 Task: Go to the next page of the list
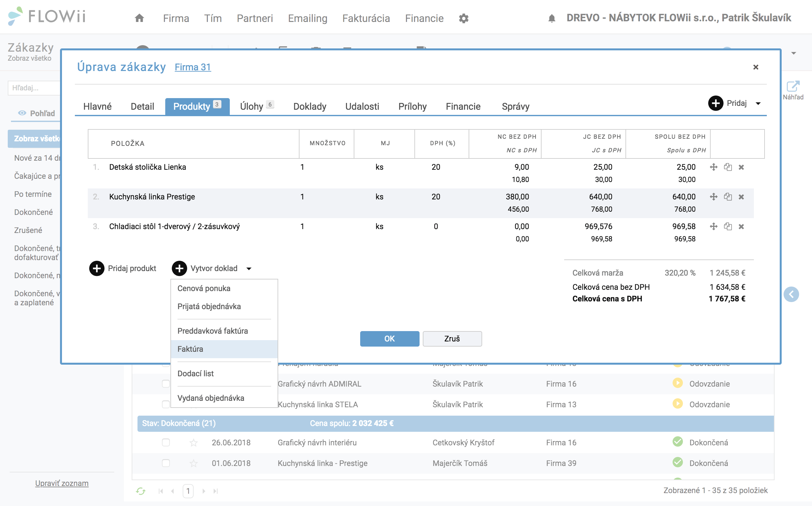(204, 491)
